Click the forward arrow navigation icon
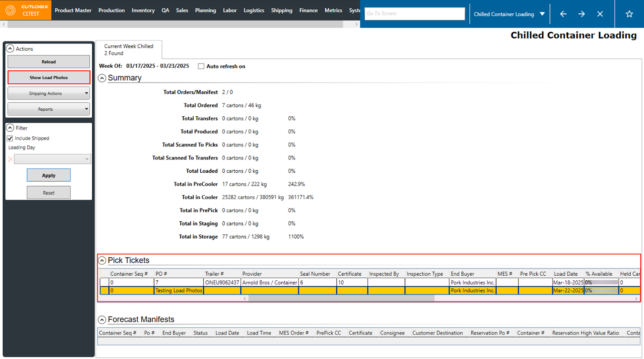The height and width of the screenshot is (359, 644). tap(582, 14)
